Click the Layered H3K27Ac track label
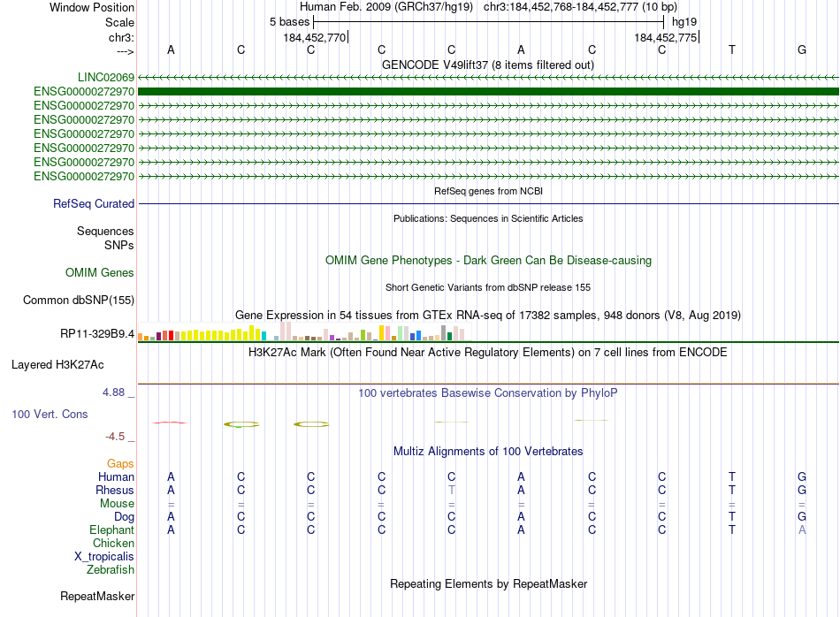Image resolution: width=840 pixels, height=617 pixels. point(57,365)
